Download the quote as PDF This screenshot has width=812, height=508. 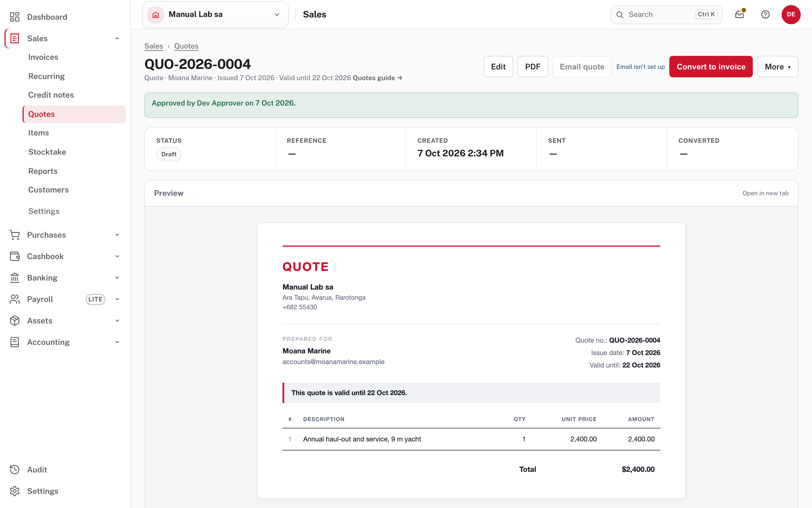(x=533, y=67)
